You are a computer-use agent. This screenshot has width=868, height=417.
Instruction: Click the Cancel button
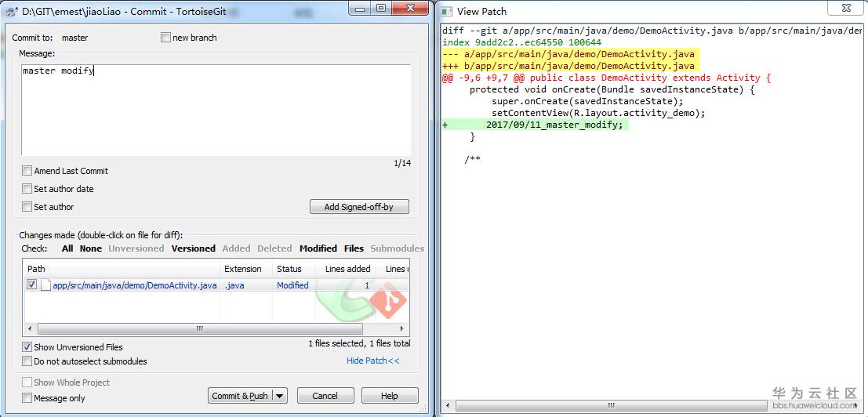(325, 395)
